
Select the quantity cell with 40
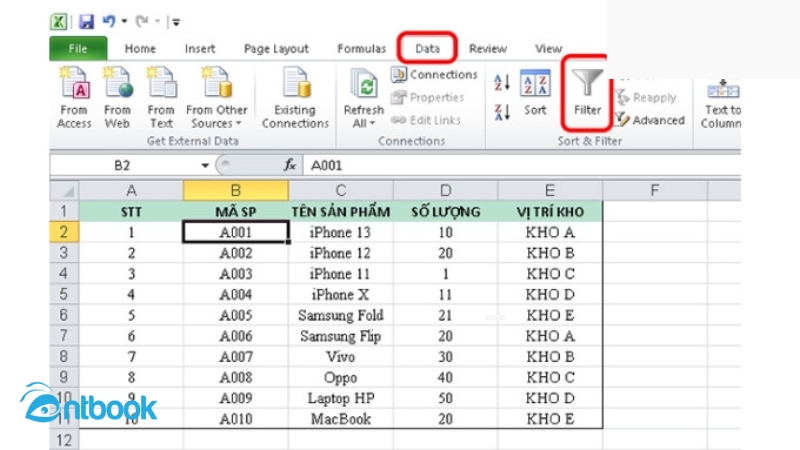(445, 378)
